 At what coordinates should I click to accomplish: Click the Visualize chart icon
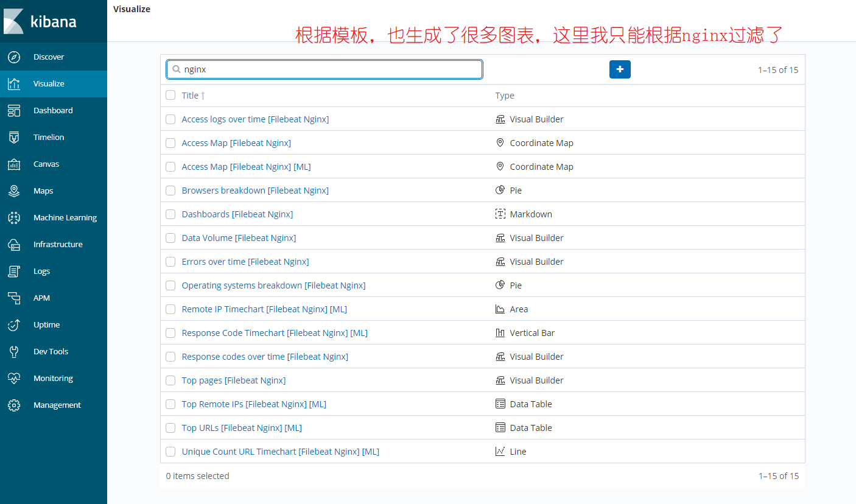[x=14, y=83]
